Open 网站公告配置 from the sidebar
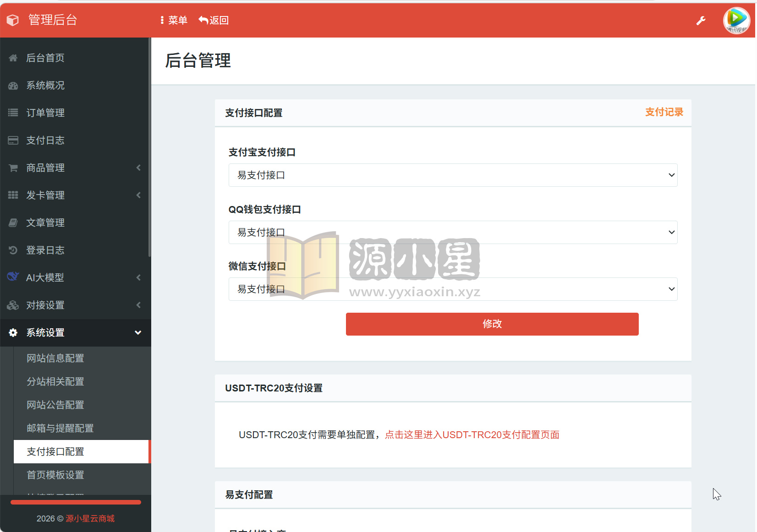This screenshot has height=532, width=757. coord(55,405)
